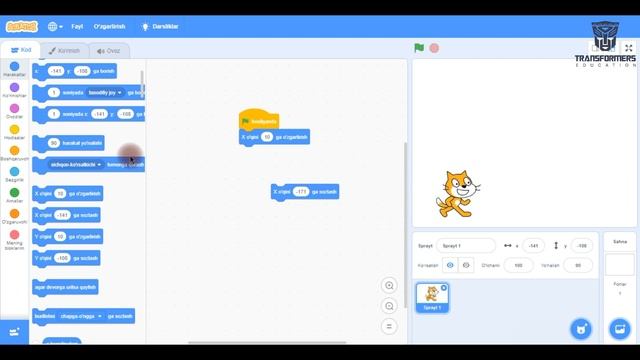Delete Sprayt 1 using its X badge
The height and width of the screenshot is (360, 640).
pos(444,288)
